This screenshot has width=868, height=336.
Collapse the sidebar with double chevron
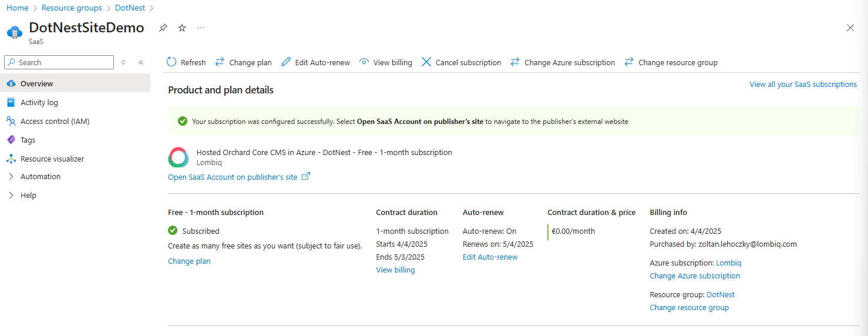point(141,62)
